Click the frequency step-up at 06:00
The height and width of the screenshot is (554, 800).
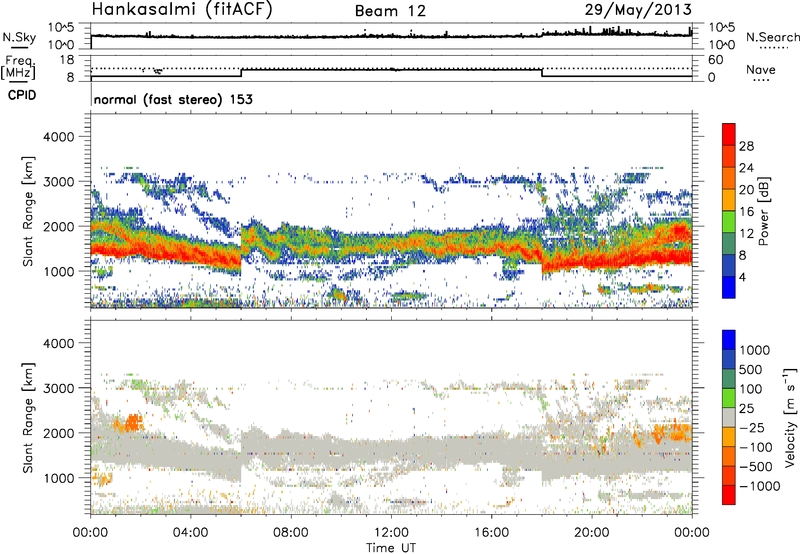coord(241,73)
